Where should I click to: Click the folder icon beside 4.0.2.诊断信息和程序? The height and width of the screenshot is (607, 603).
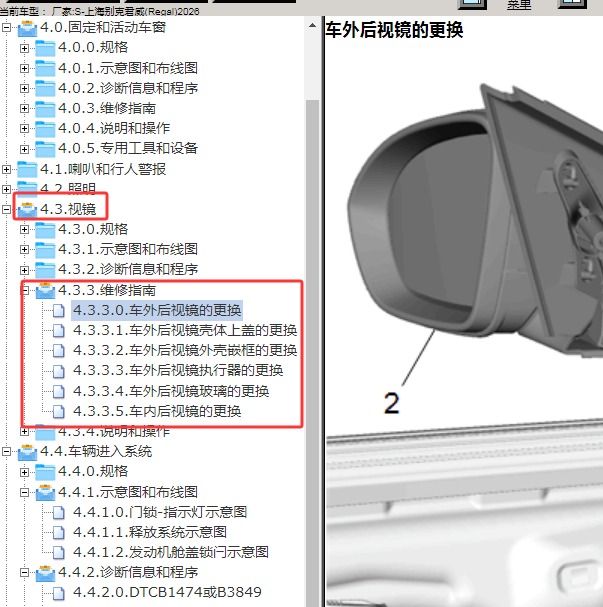(45, 89)
